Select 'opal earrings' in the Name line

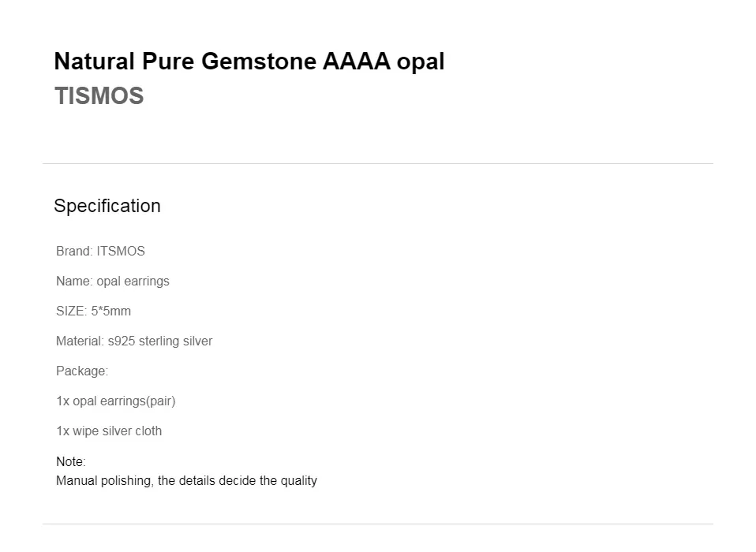pos(133,282)
